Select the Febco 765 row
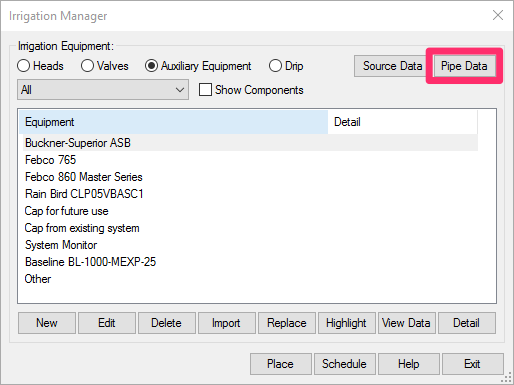 pos(251,160)
